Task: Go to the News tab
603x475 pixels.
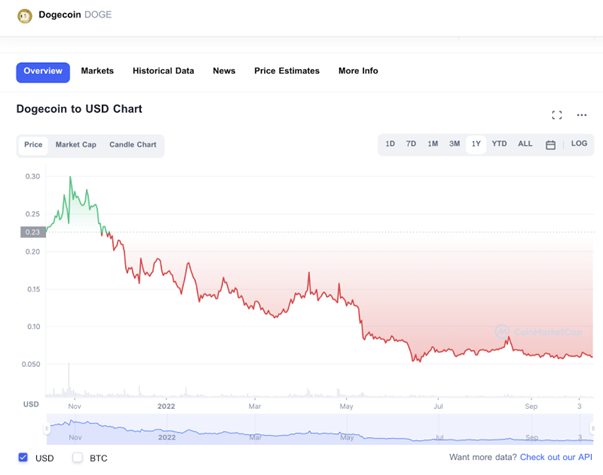Action: click(x=224, y=71)
